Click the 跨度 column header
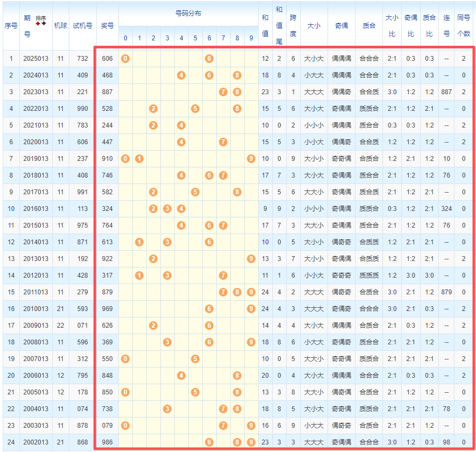 click(x=293, y=25)
